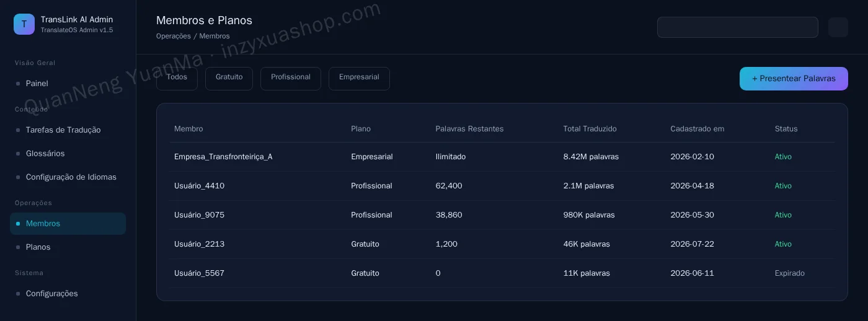Image resolution: width=868 pixels, height=321 pixels.
Task: Switch to the Profissional filter
Action: coord(291,78)
